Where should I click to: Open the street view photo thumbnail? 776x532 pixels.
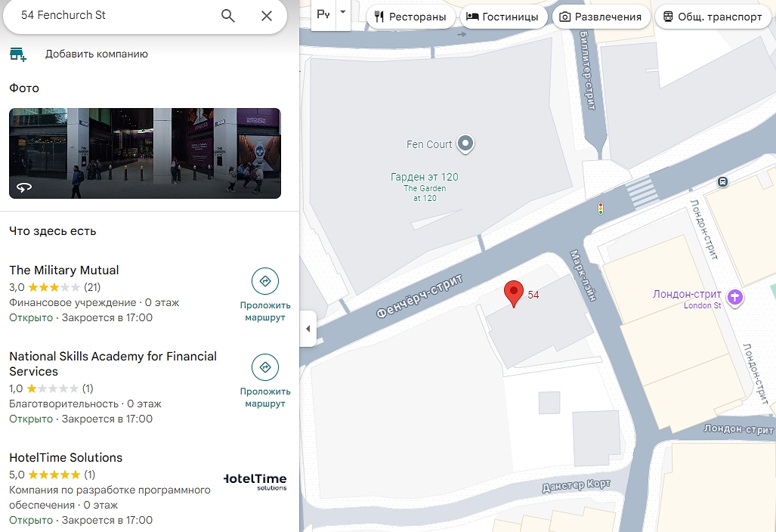[x=145, y=153]
